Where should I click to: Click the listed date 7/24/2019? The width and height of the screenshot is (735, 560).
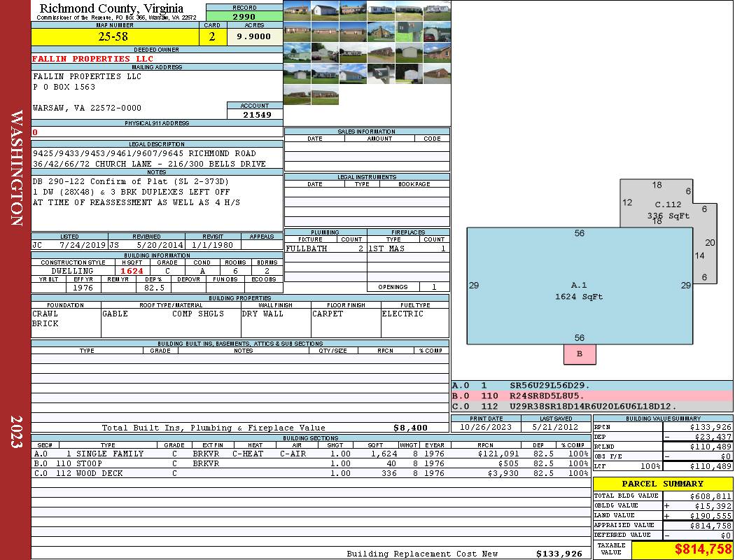click(83, 245)
